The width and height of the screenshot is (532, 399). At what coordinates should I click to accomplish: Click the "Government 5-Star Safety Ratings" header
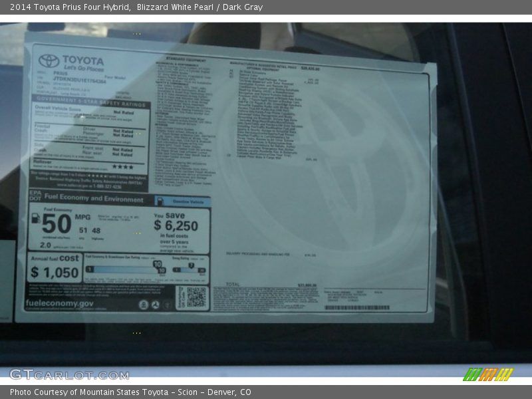coord(91,102)
